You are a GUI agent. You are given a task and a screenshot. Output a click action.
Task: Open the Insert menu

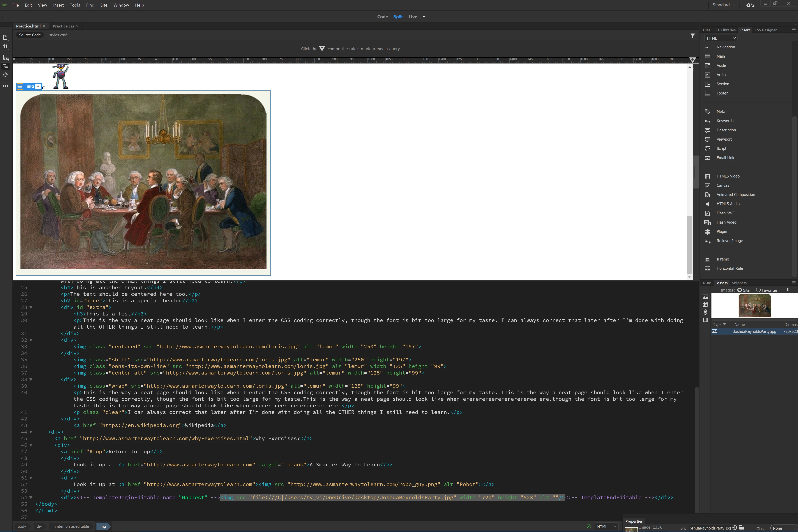(x=58, y=5)
